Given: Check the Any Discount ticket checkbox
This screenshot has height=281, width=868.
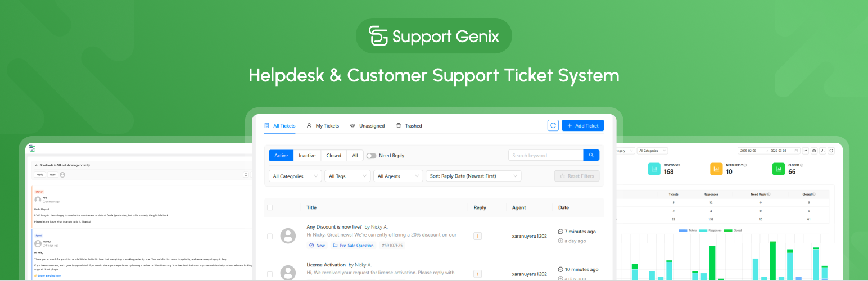Looking at the screenshot, I should 270,236.
